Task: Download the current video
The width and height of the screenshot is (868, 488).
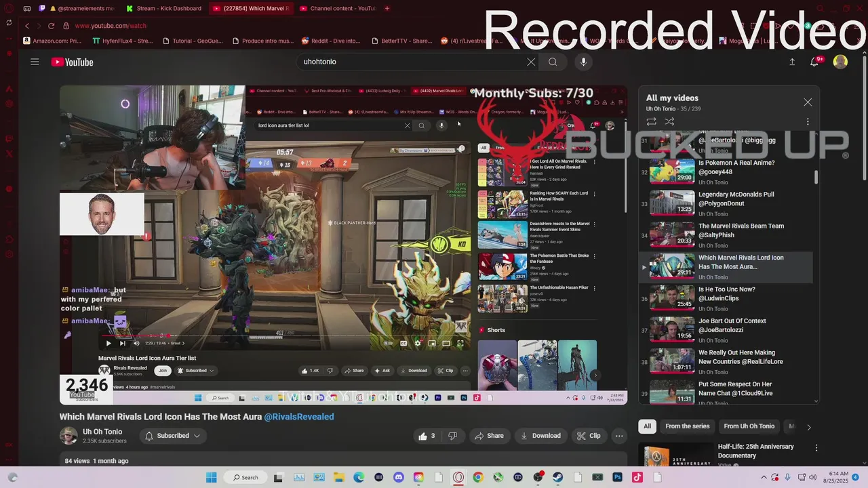Action: click(x=540, y=436)
